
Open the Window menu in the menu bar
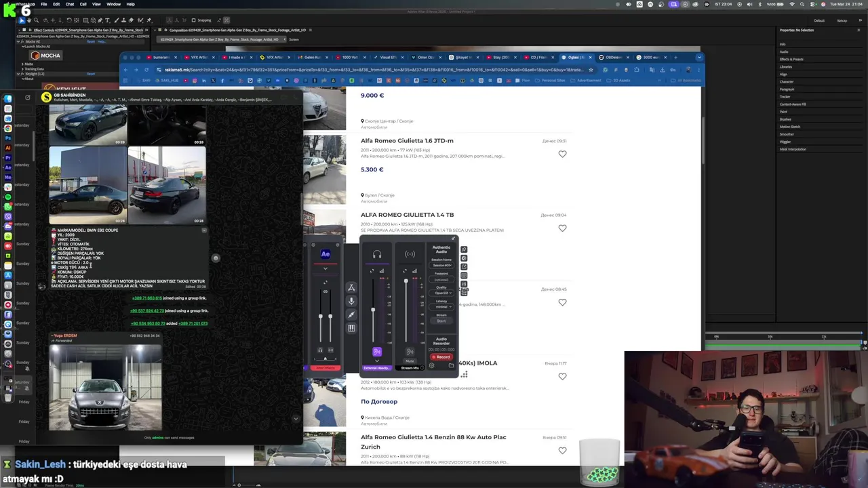pyautogui.click(x=113, y=4)
